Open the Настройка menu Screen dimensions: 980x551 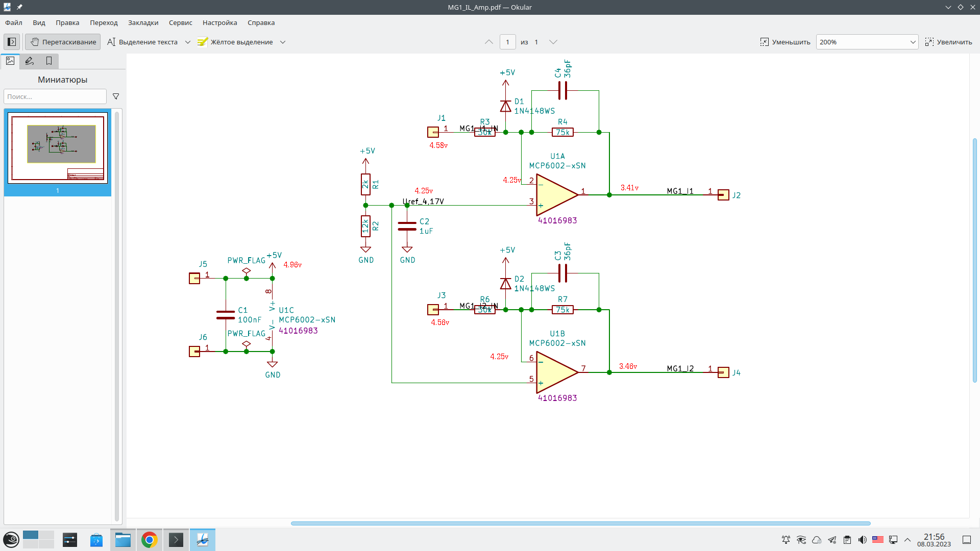(219, 22)
